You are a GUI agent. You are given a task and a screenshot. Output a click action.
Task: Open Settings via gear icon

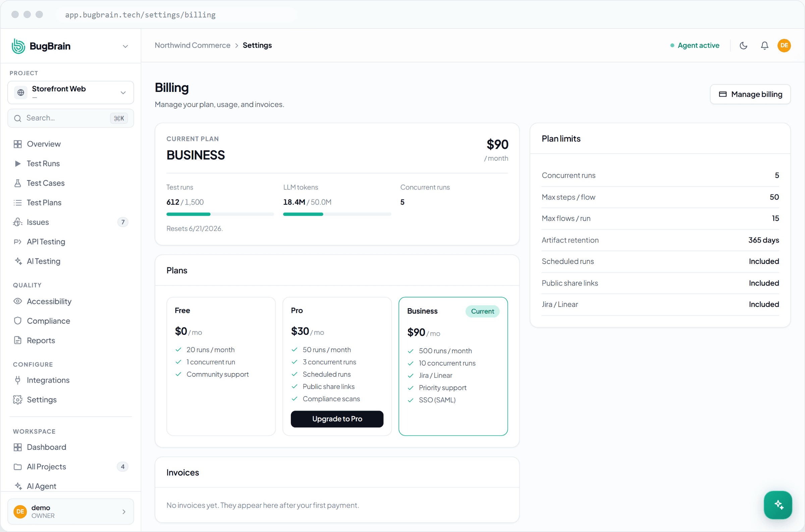tap(18, 400)
